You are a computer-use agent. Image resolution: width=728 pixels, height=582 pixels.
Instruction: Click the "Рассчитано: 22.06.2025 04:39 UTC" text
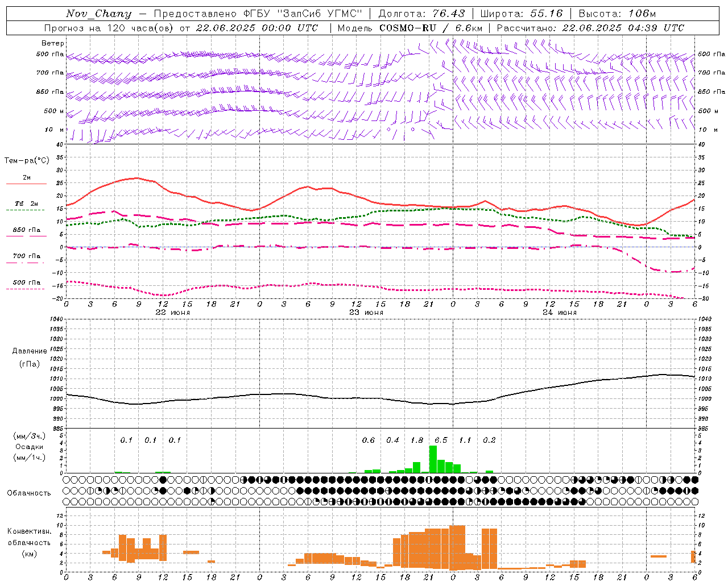pos(590,28)
